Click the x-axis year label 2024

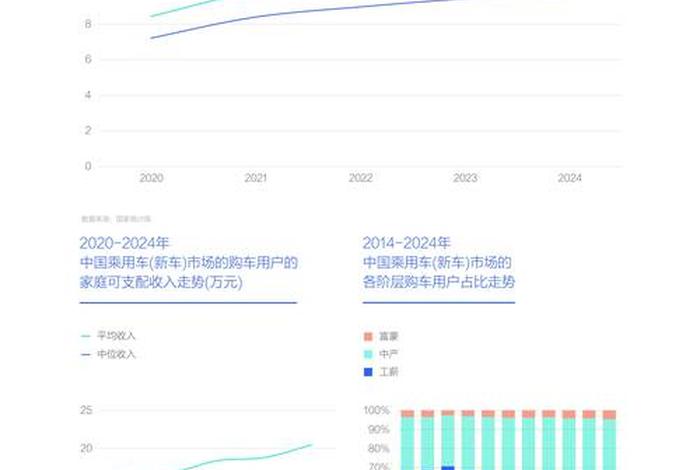(x=570, y=178)
